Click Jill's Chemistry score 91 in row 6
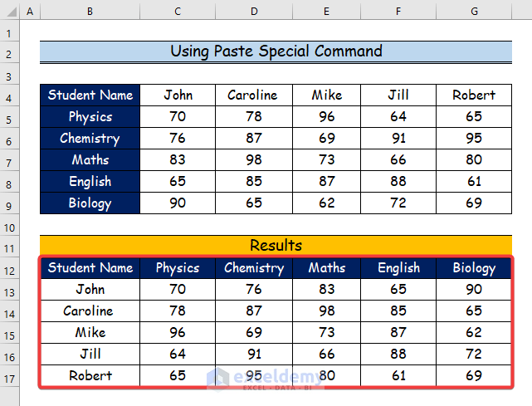Viewport: 532px width, 406px height. click(x=398, y=138)
